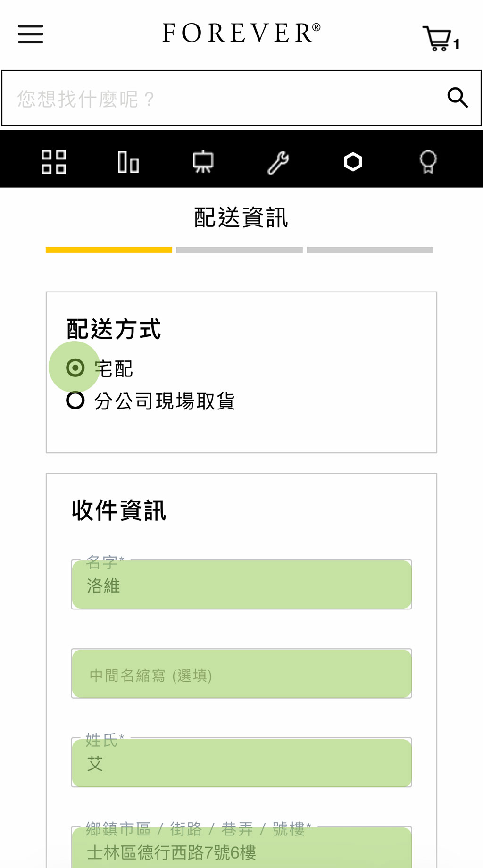Open the award ribbon icon
This screenshot has height=868, width=483.
tap(428, 162)
